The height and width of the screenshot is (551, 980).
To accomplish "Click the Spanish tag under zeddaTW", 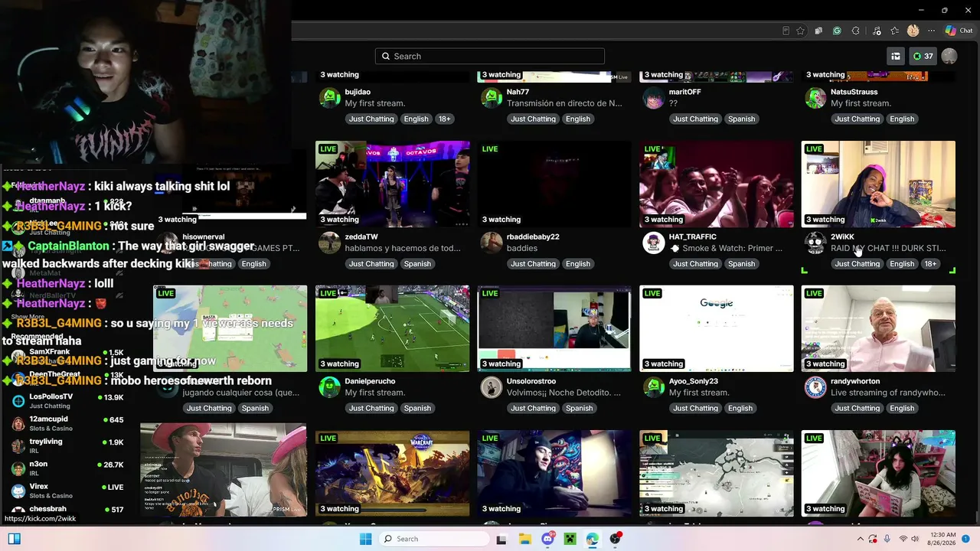I will pos(417,263).
